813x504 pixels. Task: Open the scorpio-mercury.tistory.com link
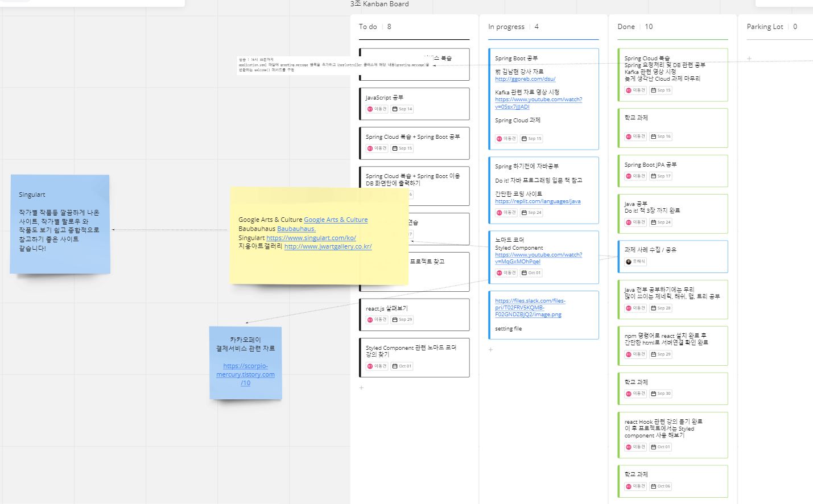(x=245, y=374)
